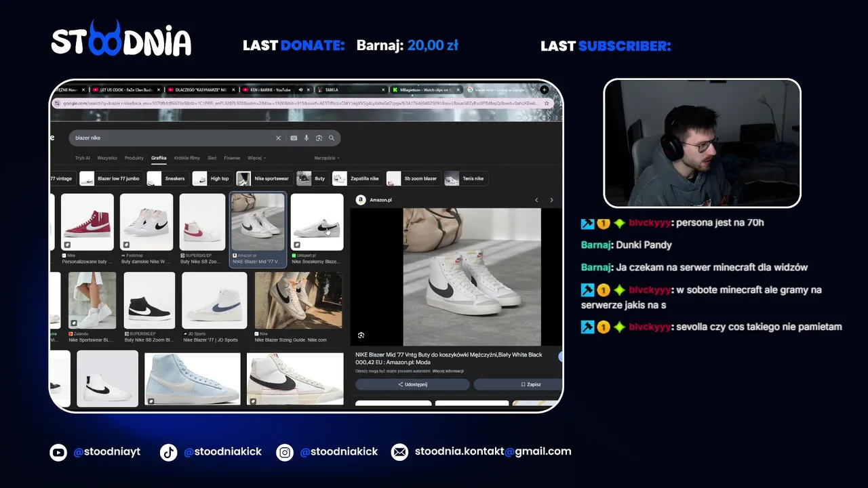Click the YouTube icon in stoodniayt handle

coord(58,452)
